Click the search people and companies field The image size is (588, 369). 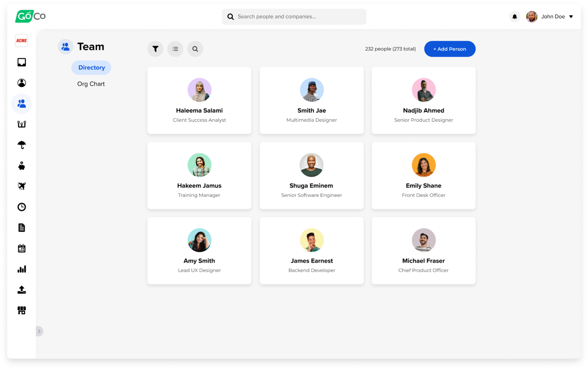coord(294,17)
